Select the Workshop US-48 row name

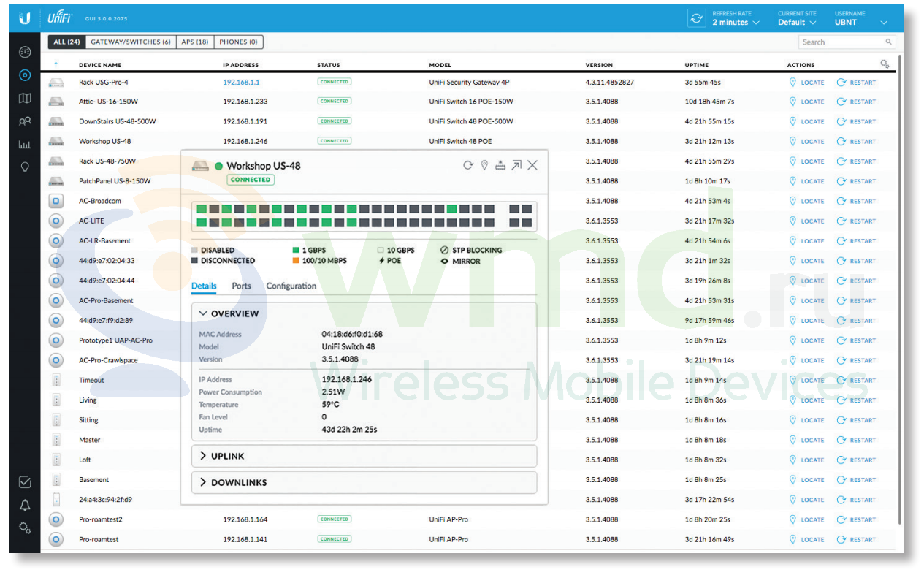(x=105, y=141)
